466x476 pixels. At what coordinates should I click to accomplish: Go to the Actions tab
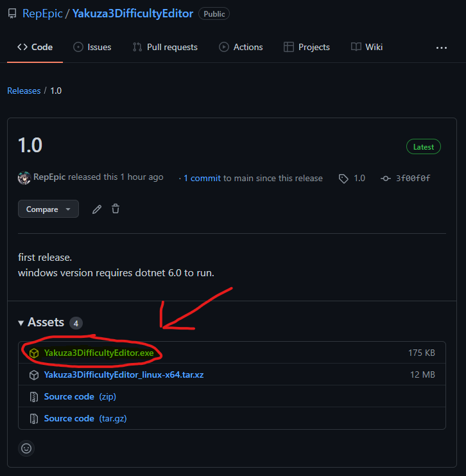[x=241, y=47]
